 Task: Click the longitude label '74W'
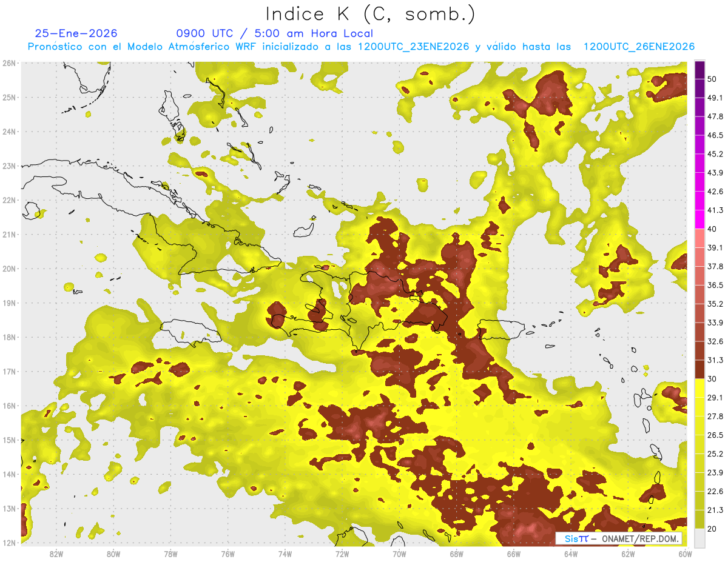285,554
